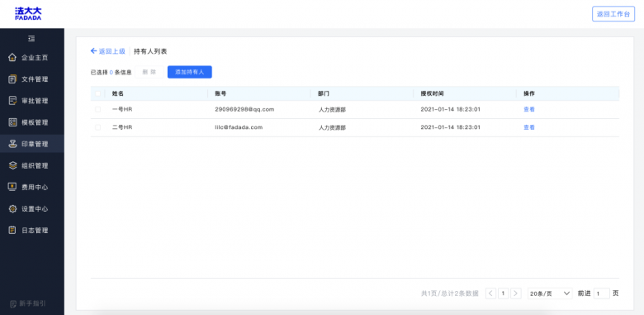Open the 20条/页 page size dropdown
The height and width of the screenshot is (315, 644).
pos(550,294)
